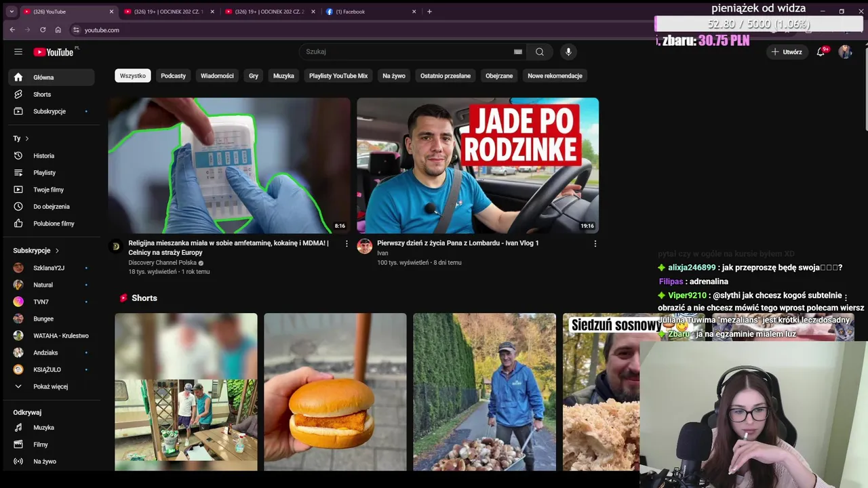Select the Obejrzane filter chip
Screen dimensions: 868x488
[499, 76]
